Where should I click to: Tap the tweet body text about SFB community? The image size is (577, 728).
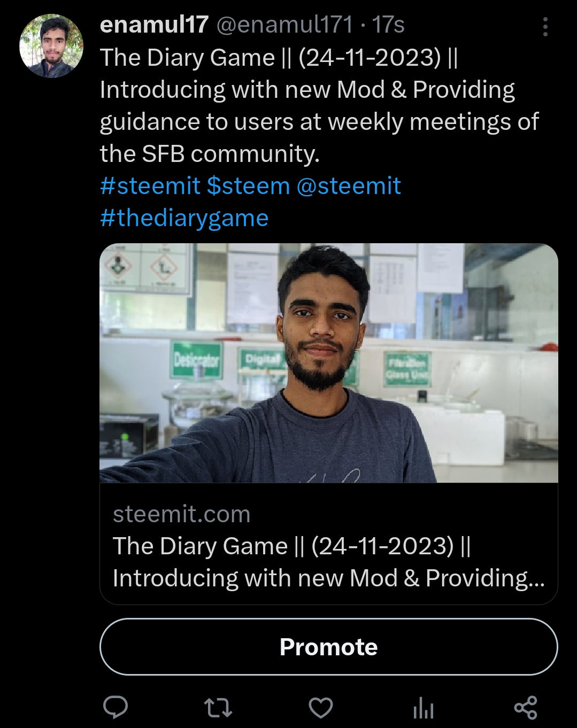319,106
